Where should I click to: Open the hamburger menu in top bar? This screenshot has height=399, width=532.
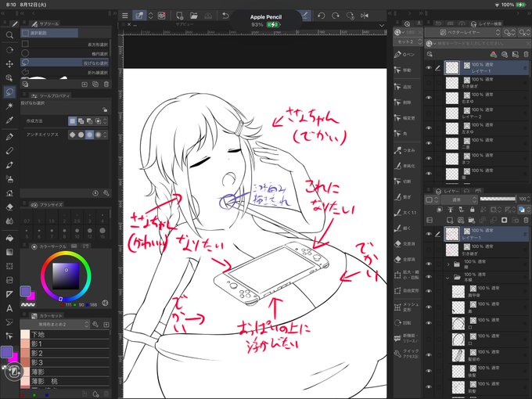[x=125, y=16]
